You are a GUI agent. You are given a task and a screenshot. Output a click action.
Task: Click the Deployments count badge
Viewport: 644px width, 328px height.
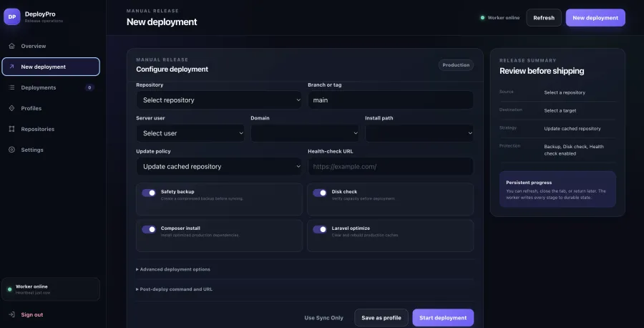click(89, 87)
